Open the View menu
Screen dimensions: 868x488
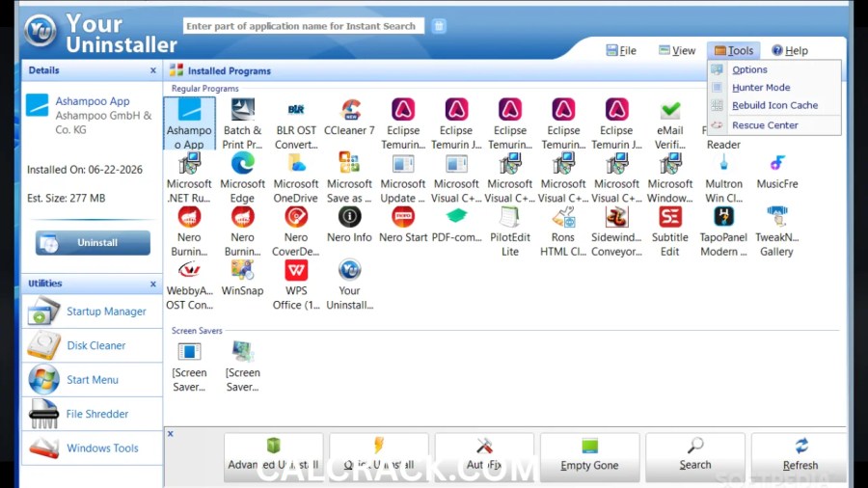tap(676, 50)
